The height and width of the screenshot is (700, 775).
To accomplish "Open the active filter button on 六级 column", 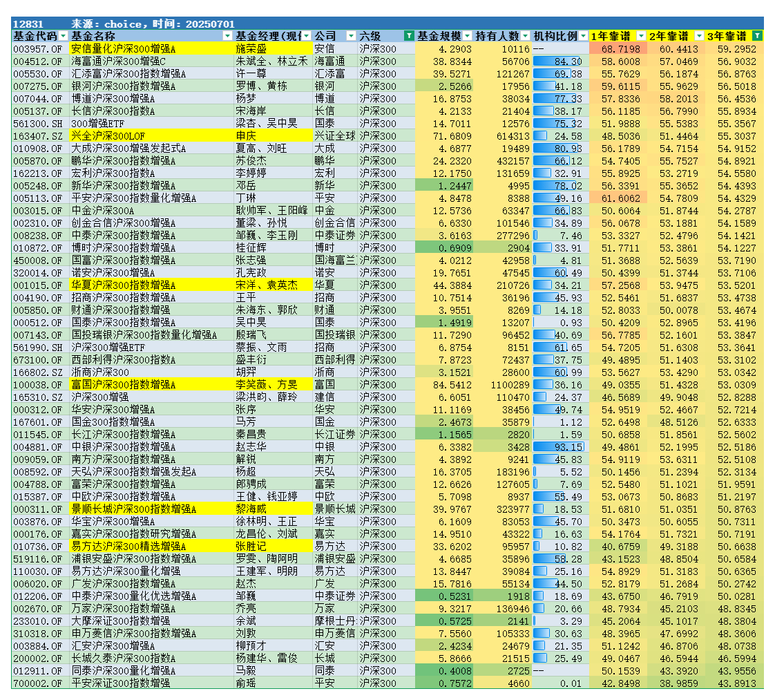I will click(409, 36).
